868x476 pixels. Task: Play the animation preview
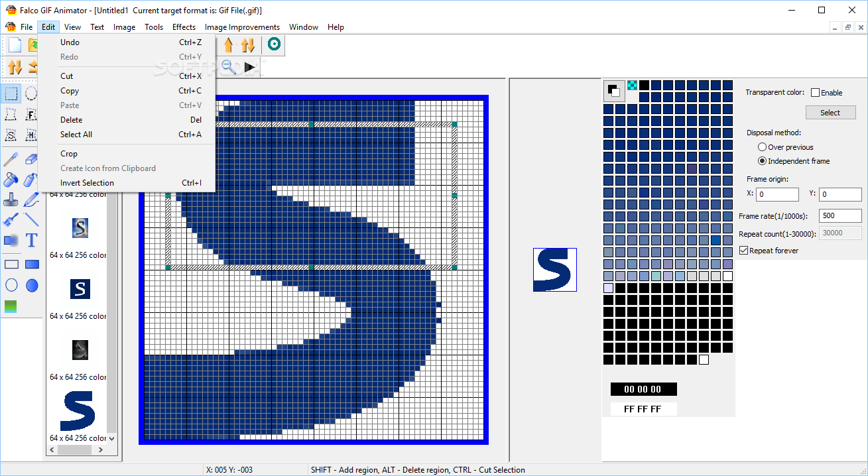(x=249, y=66)
